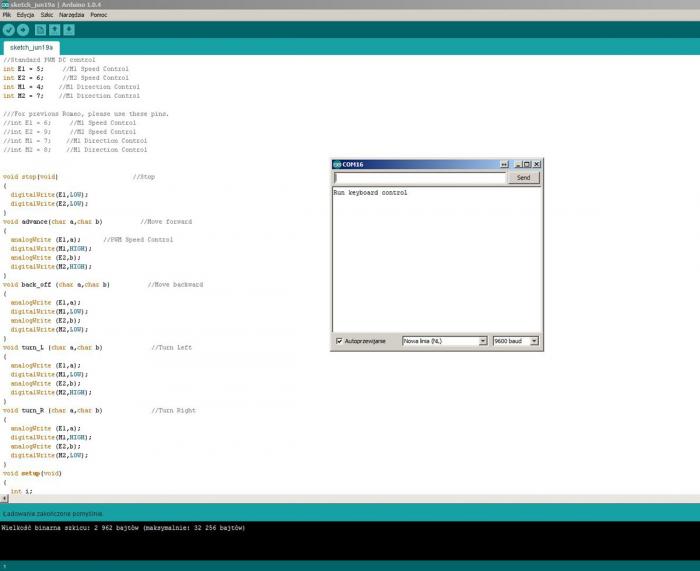This screenshot has height=571, width=700.
Task: Open the Edycja menu
Action: click(x=26, y=16)
